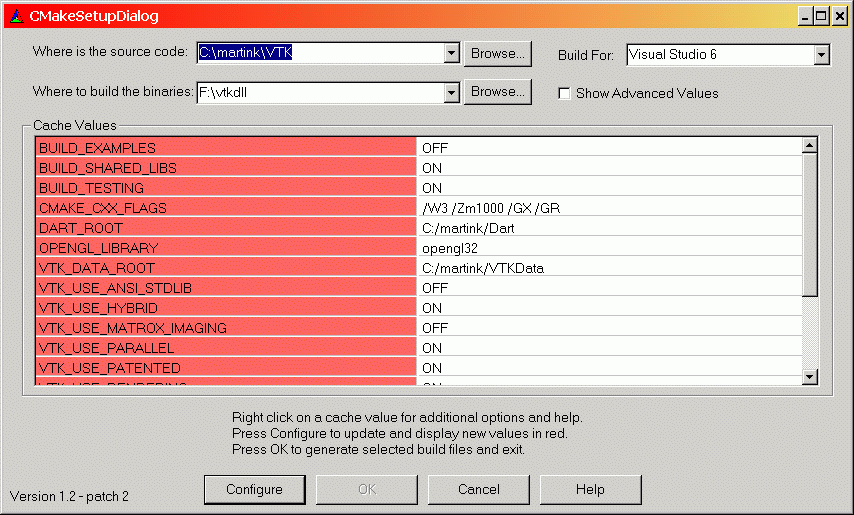Screen dimensions: 854x515
Task: Enable Show Advanced Values checkbox
Action: click(x=565, y=94)
